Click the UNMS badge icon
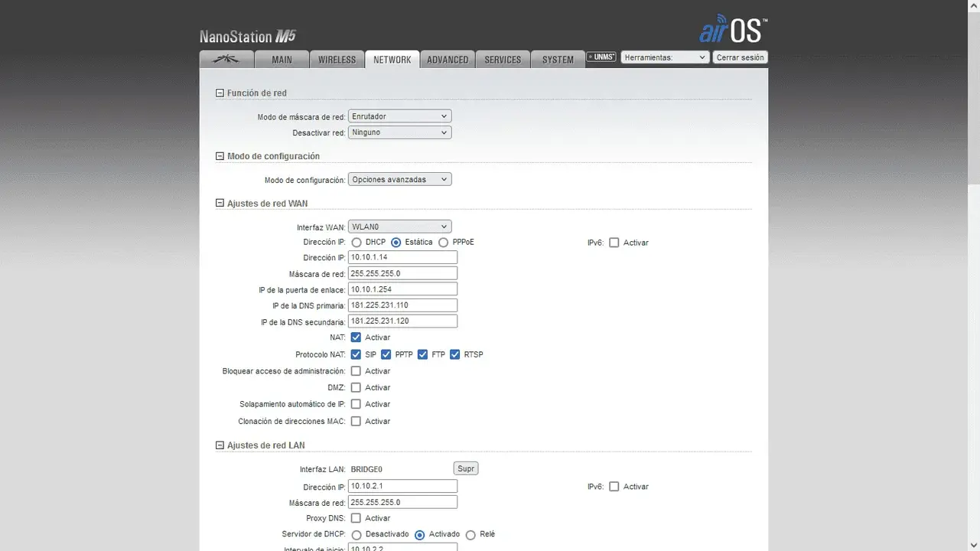Screen dimensions: 980x551 tap(601, 57)
